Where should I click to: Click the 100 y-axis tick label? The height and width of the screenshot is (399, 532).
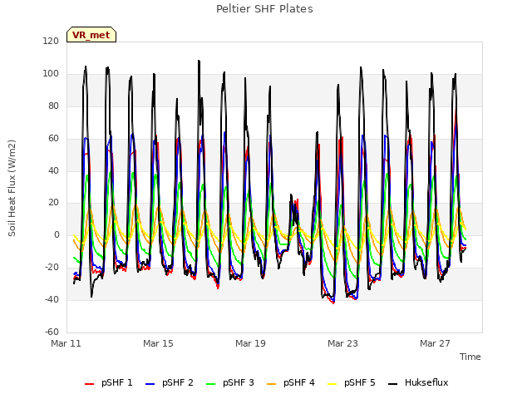click(51, 74)
